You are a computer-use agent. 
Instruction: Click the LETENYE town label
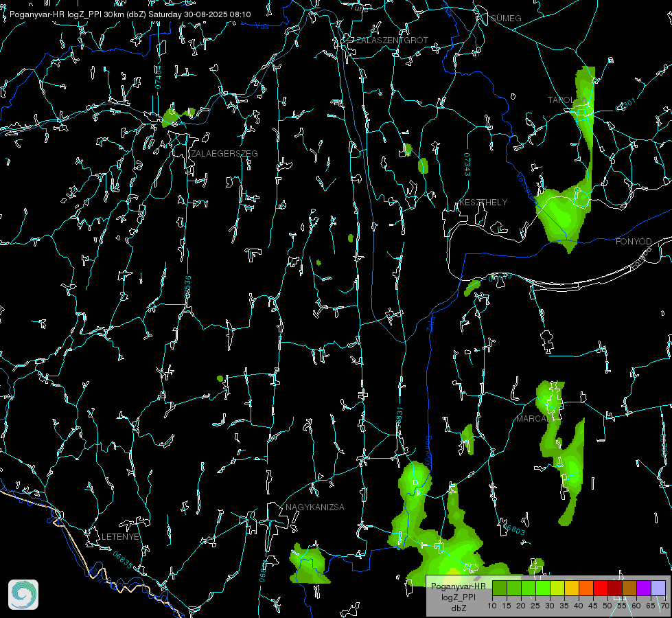(x=120, y=537)
